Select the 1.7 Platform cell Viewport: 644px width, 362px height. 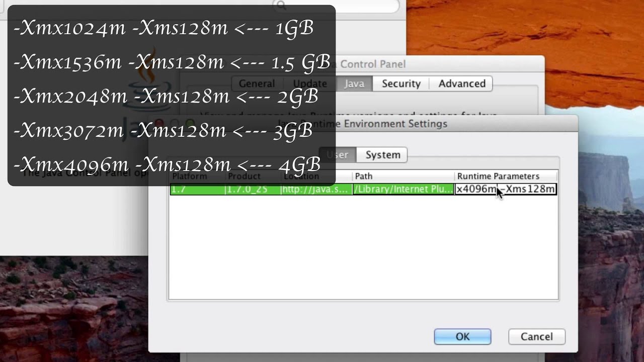click(197, 189)
